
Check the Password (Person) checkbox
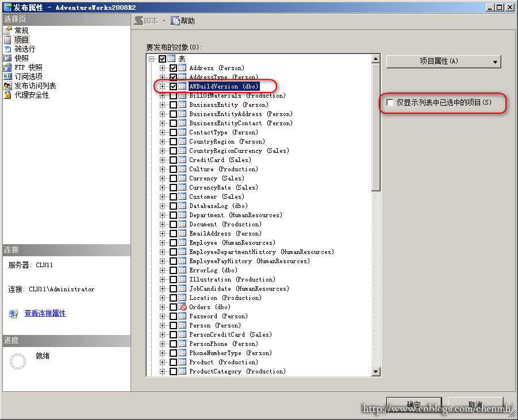(x=174, y=317)
